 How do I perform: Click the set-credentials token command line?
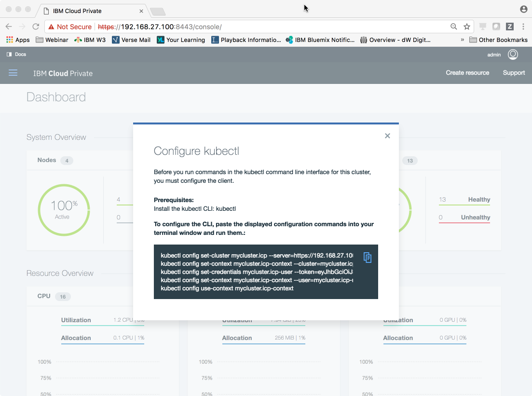point(257,272)
